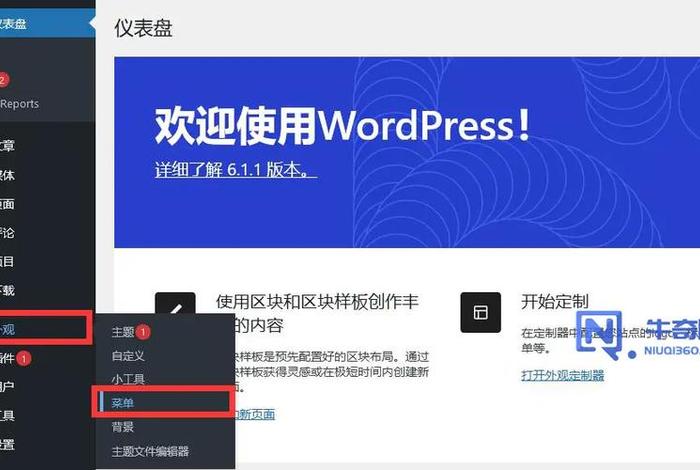Open the 打开外观定制器 link
Viewport: 700px width, 470px height.
(562, 375)
